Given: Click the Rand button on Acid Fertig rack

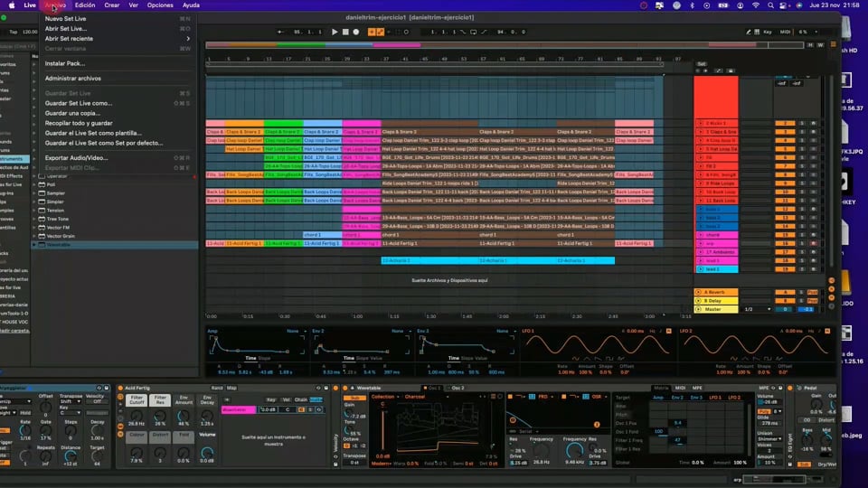Looking at the screenshot, I should (216, 389).
